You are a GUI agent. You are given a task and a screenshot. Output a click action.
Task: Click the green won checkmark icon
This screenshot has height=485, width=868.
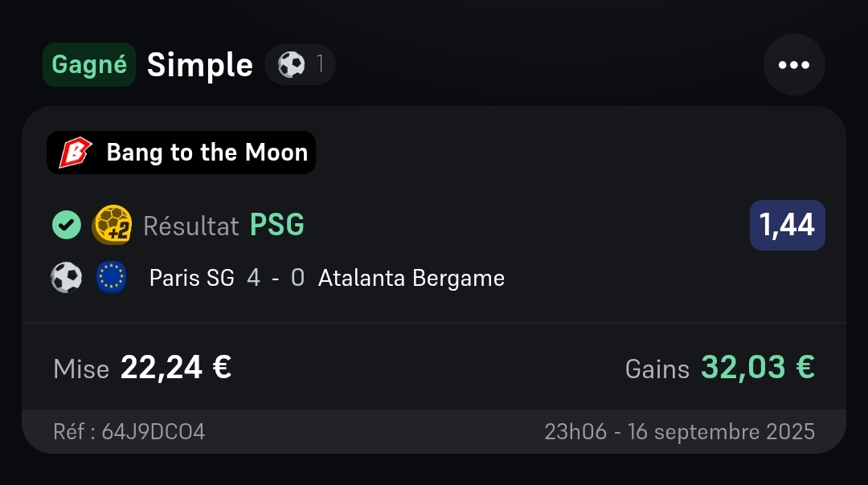[67, 226]
